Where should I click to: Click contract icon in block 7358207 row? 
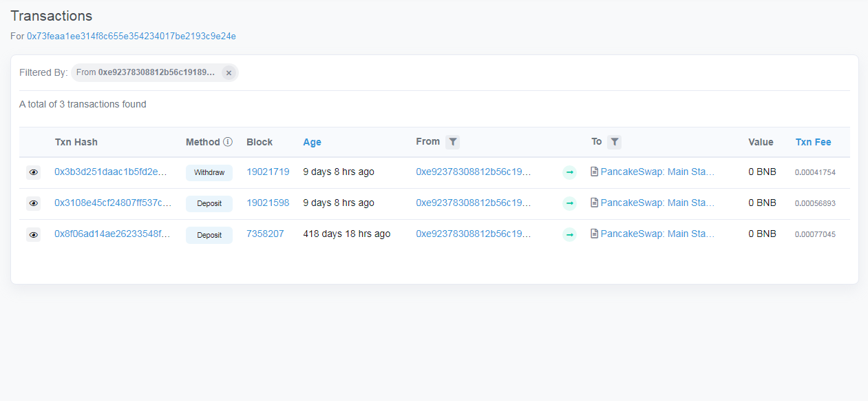(594, 234)
